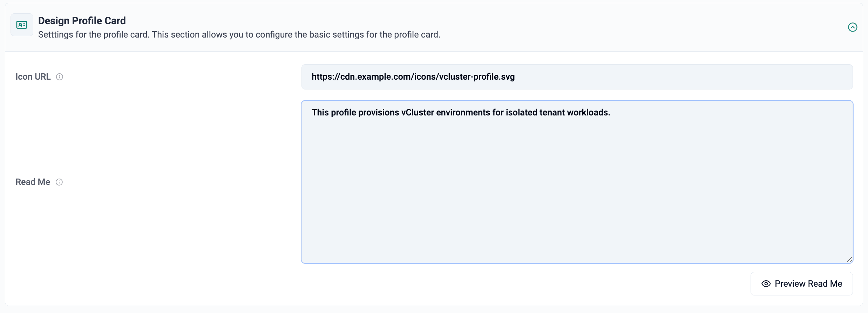Click the info icon next to Read Me

click(x=59, y=182)
